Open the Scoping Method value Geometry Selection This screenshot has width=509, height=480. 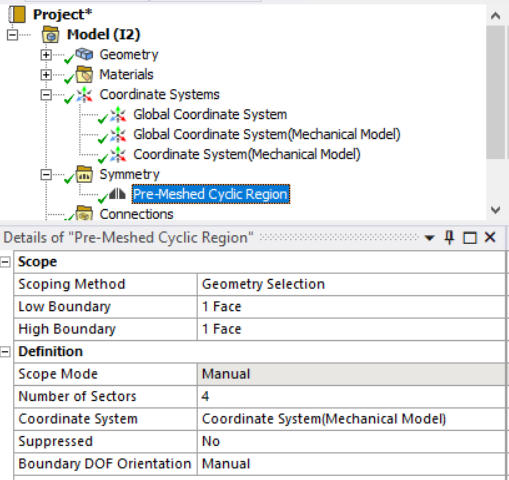(351, 284)
